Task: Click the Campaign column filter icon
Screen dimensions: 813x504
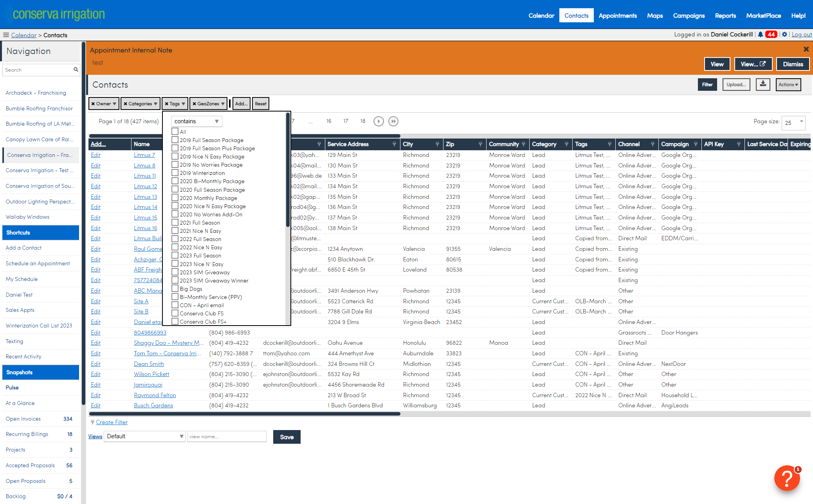Action: point(696,144)
